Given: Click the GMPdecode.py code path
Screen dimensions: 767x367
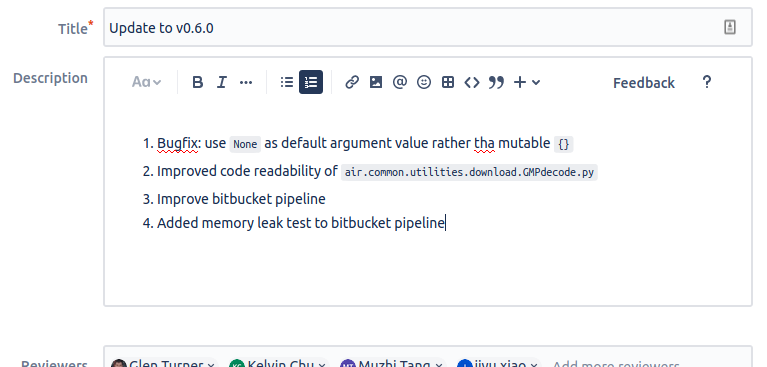Looking at the screenshot, I should coord(469,172).
